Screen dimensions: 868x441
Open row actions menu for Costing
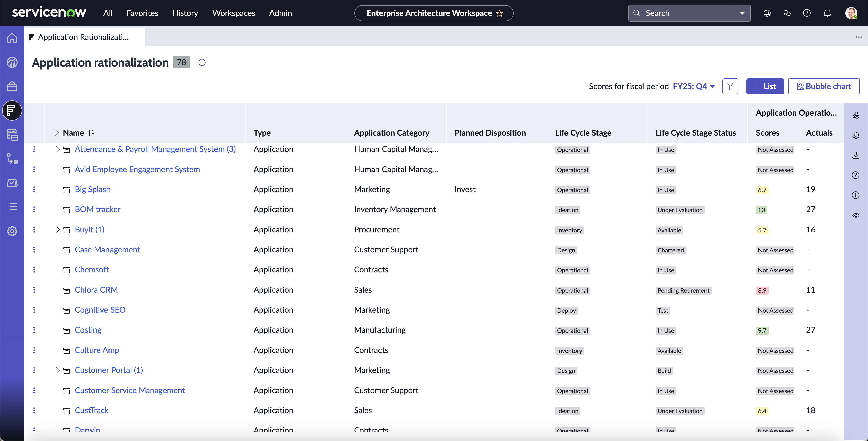[x=34, y=330]
